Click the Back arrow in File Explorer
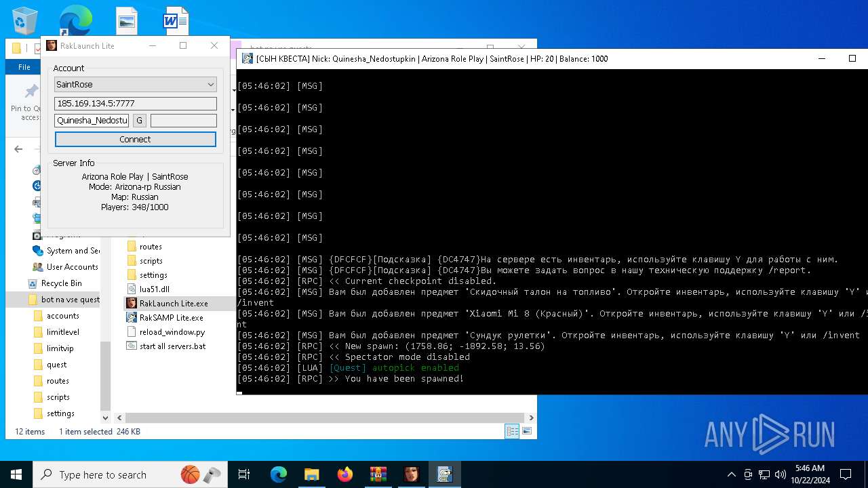 [19, 149]
